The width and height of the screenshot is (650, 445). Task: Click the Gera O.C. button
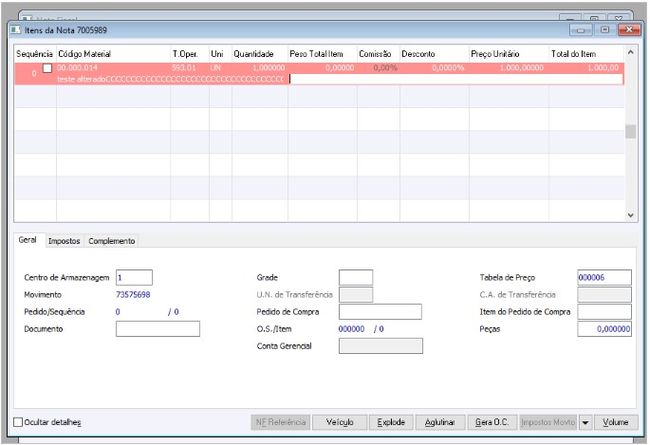coord(492,422)
